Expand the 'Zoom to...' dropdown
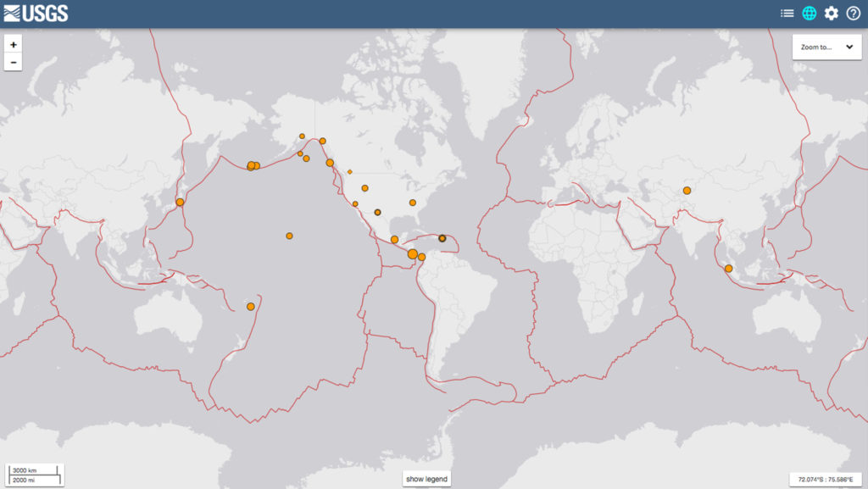 (826, 47)
